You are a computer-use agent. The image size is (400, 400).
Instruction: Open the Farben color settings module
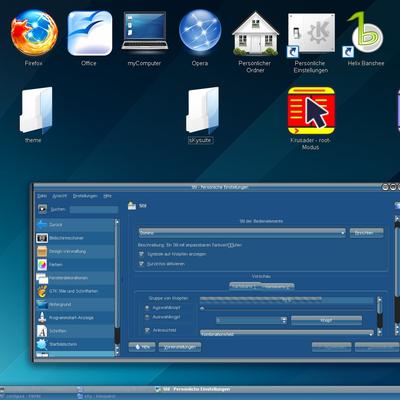(75, 265)
